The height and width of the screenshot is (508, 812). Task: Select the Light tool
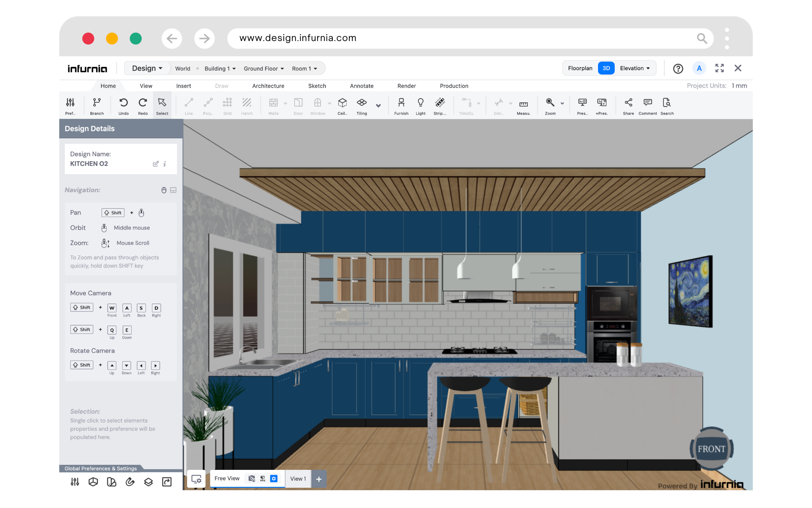pos(420,103)
